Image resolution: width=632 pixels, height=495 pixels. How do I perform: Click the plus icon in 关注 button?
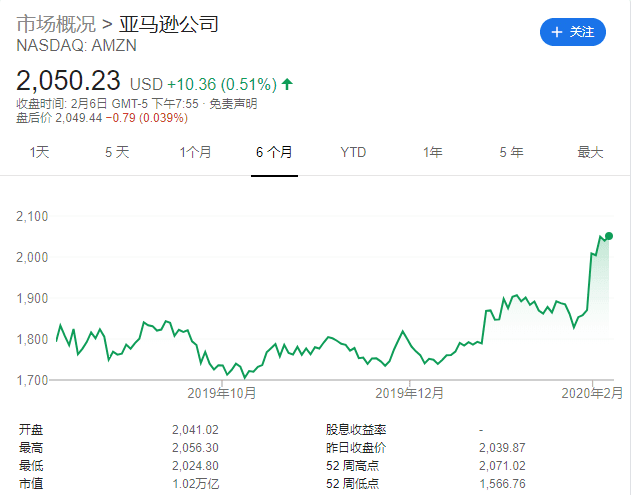pyautogui.click(x=557, y=32)
